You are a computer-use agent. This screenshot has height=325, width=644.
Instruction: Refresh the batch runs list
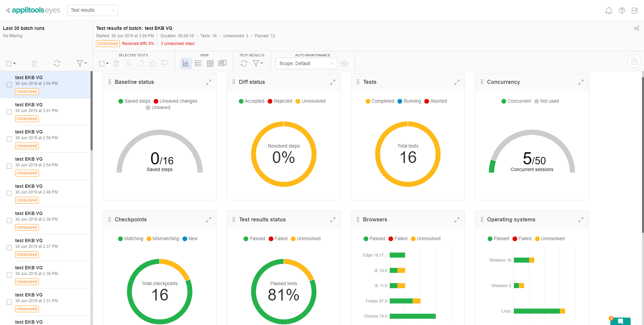pyautogui.click(x=57, y=63)
